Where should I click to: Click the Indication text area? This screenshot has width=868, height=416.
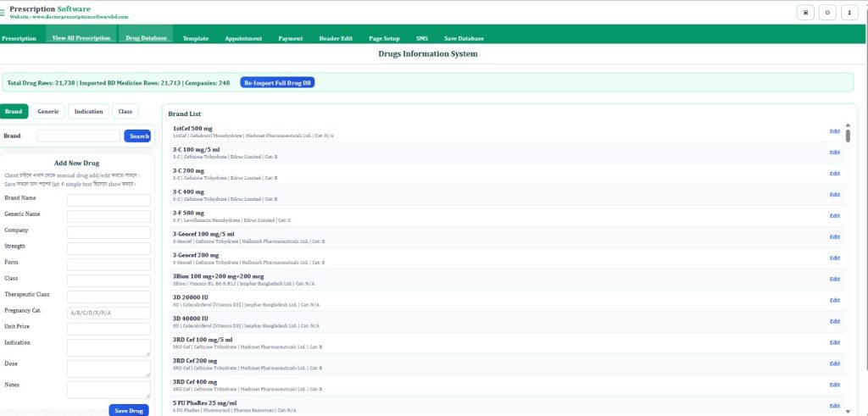tap(108, 347)
